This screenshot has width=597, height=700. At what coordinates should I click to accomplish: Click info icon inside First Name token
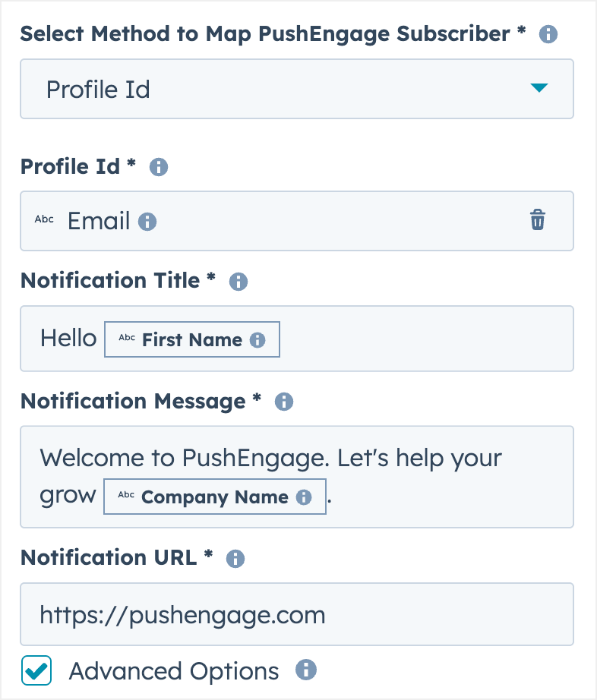[x=257, y=340]
